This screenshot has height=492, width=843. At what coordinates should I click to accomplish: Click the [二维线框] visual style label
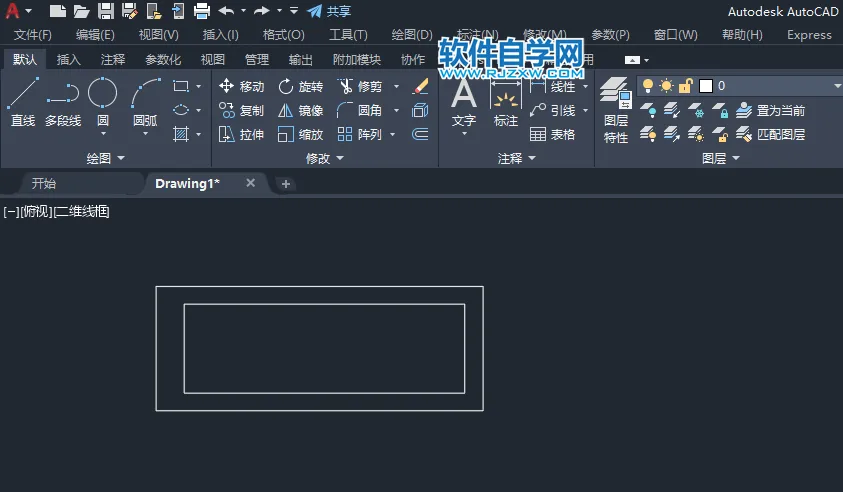82,211
